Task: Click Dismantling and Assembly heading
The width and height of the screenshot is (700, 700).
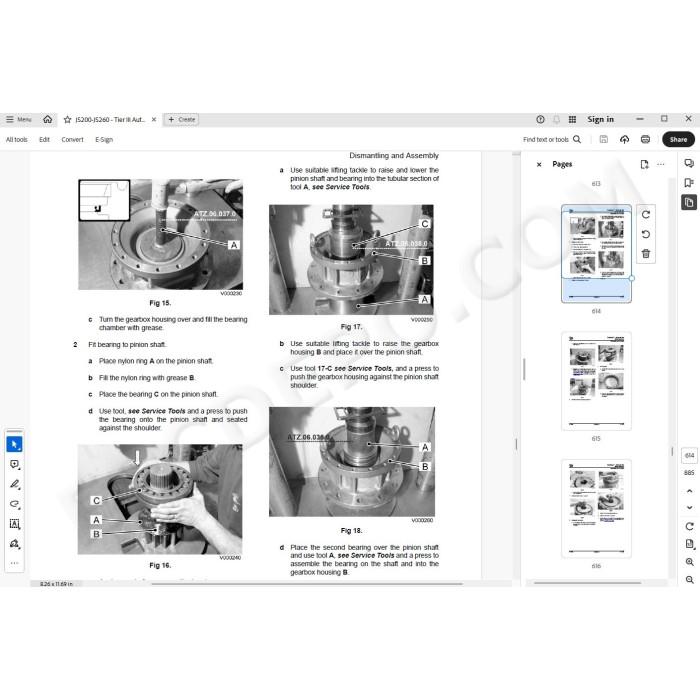Action: pyautogui.click(x=394, y=156)
